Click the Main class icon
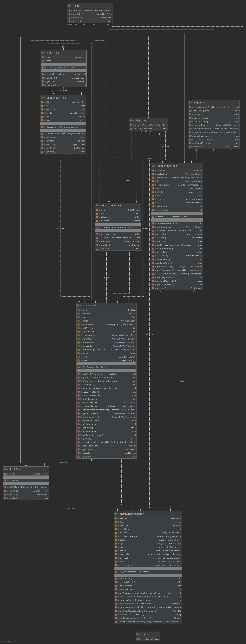The height and width of the screenshot is (644, 246). (137, 634)
